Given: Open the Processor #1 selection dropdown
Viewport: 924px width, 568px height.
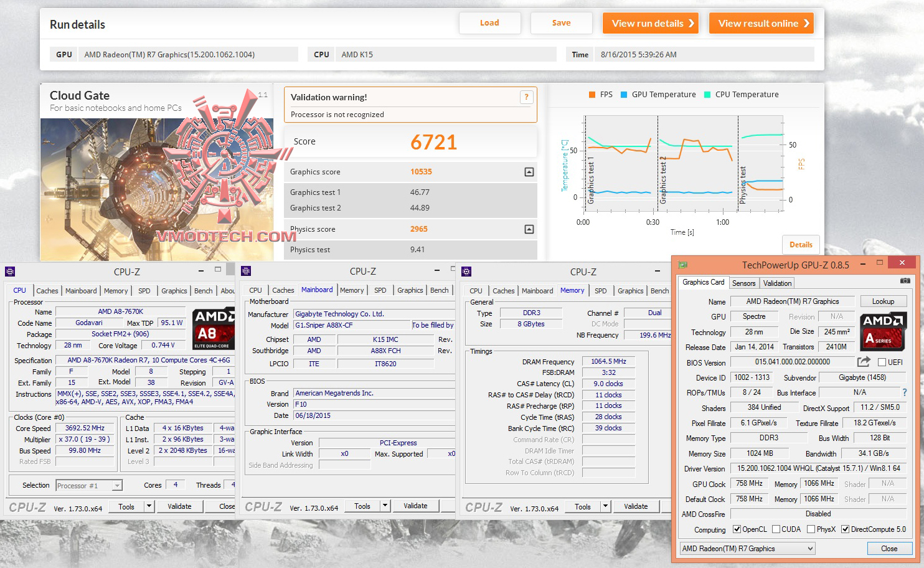Looking at the screenshot, I should [x=88, y=486].
